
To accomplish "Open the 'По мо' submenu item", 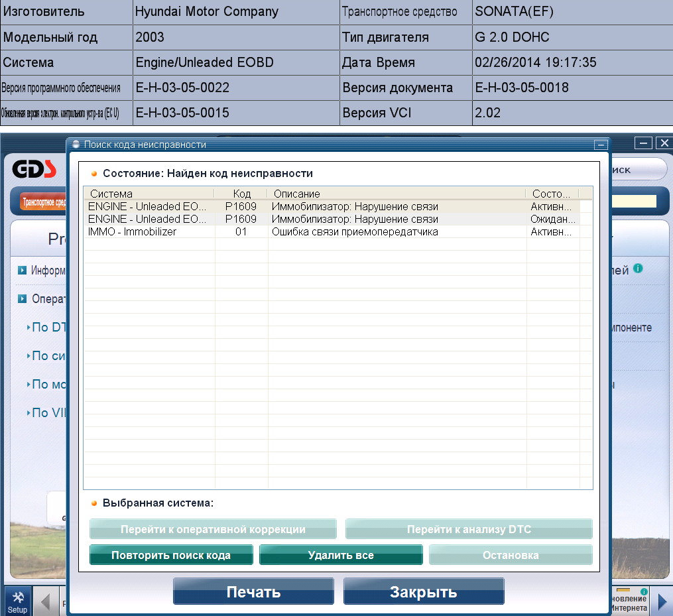I will [46, 384].
